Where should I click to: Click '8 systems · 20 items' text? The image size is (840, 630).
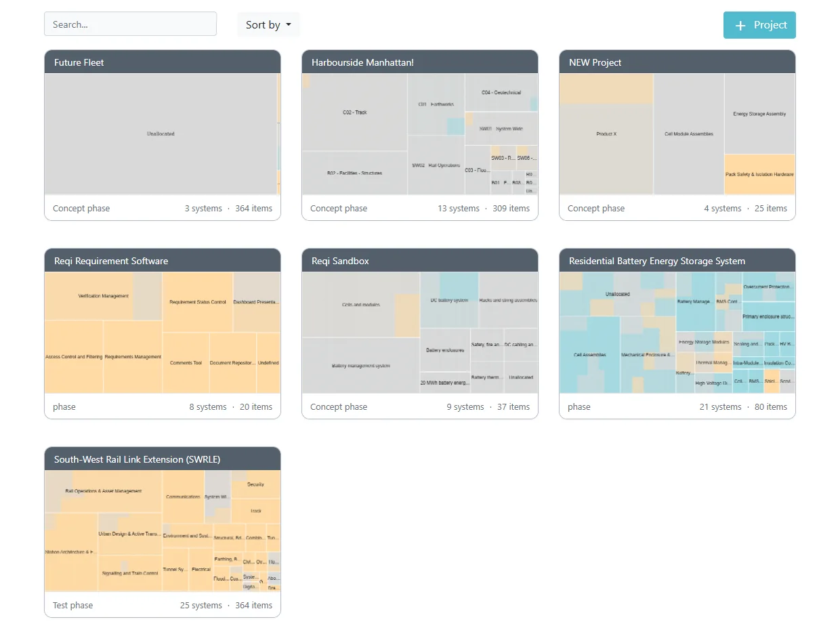(230, 407)
